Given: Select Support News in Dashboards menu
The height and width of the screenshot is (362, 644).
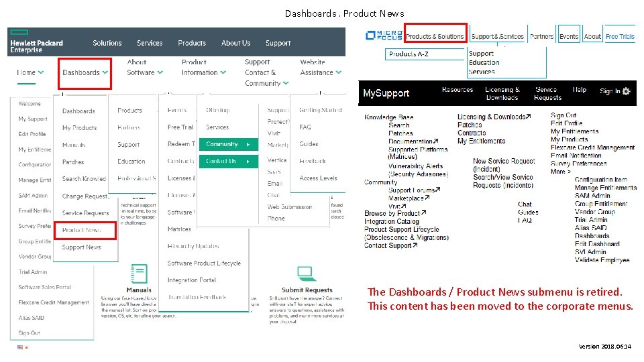Looking at the screenshot, I should coord(81,247).
